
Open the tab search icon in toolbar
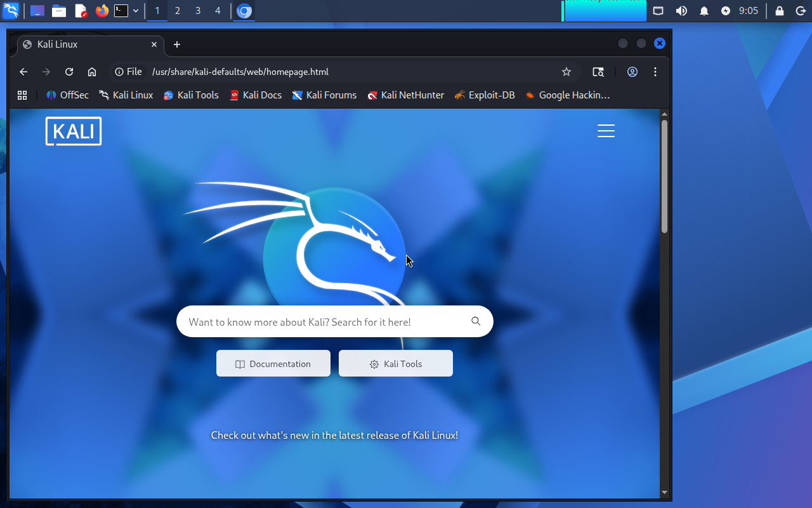[598, 72]
